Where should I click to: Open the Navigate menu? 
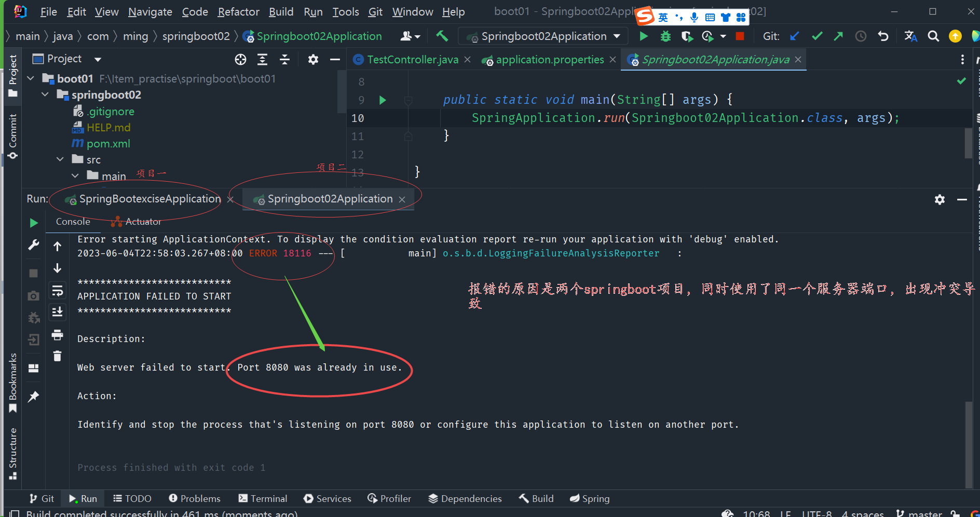point(150,12)
